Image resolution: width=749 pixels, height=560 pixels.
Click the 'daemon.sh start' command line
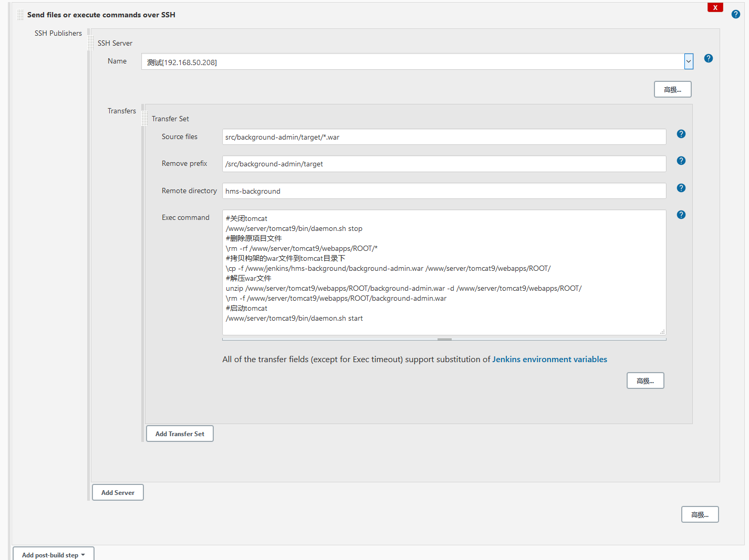(x=294, y=318)
